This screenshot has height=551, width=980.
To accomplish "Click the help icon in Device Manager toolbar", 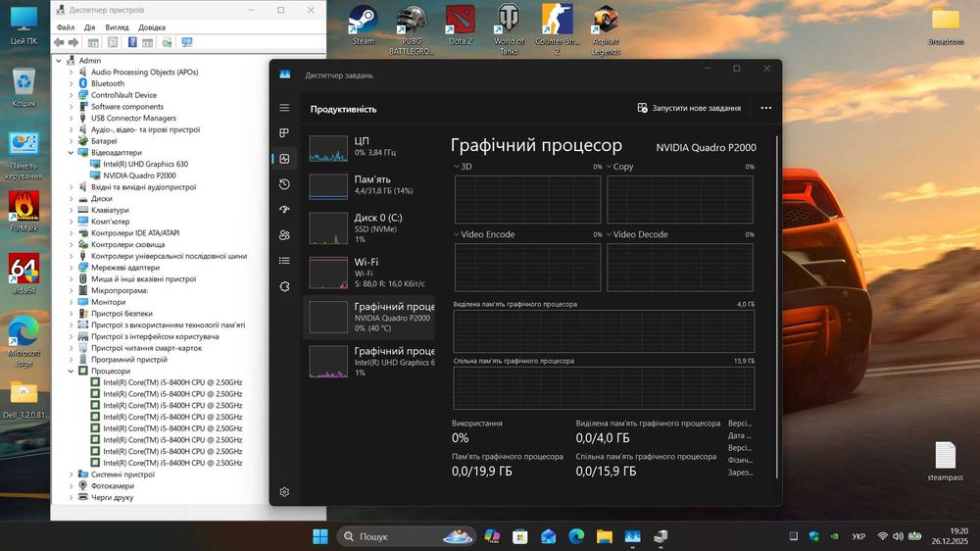I will 132,42.
